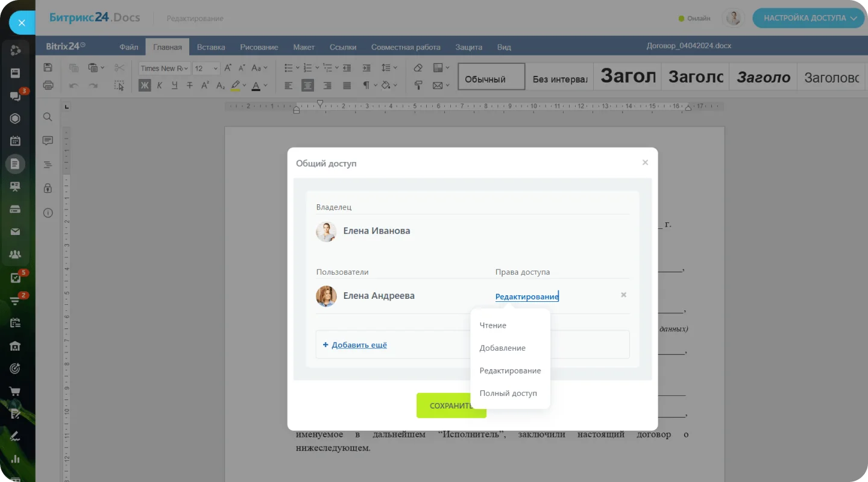The width and height of the screenshot is (868, 482).
Task: Toggle justified text alignment
Action: [x=347, y=86]
